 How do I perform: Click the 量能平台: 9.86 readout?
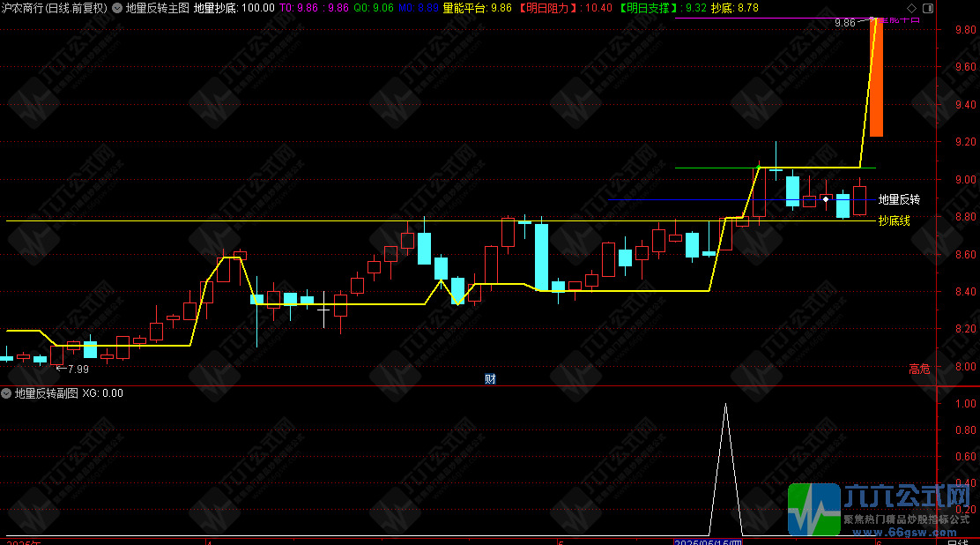477,8
